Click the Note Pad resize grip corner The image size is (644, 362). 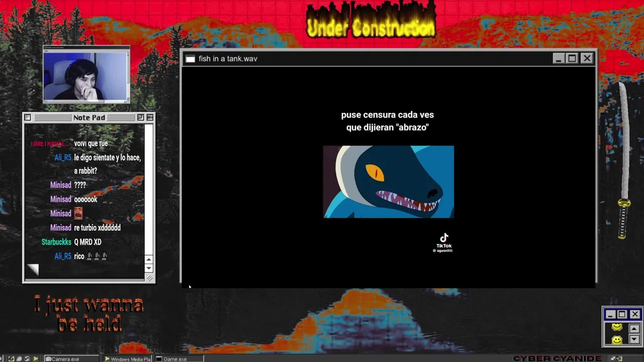point(149,278)
